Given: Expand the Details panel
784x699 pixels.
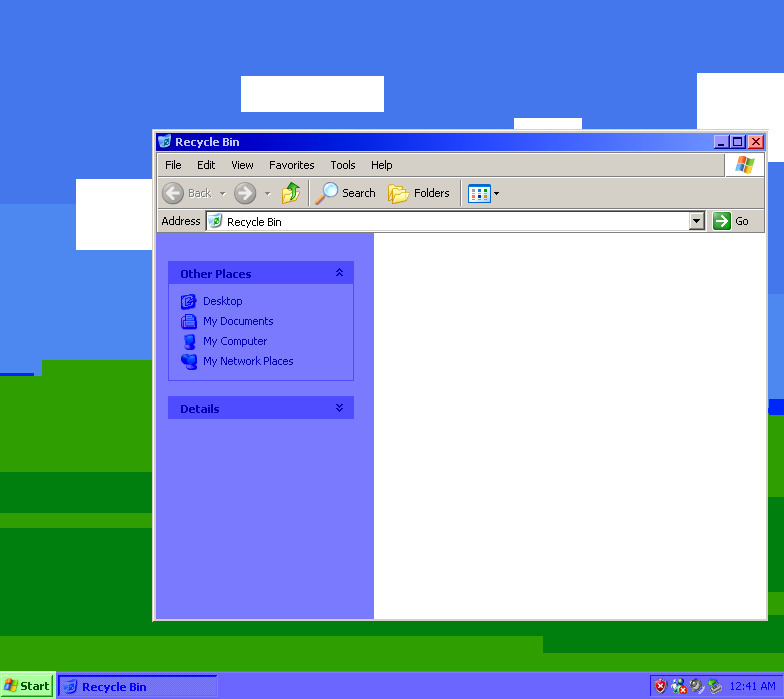Looking at the screenshot, I should tap(340, 408).
